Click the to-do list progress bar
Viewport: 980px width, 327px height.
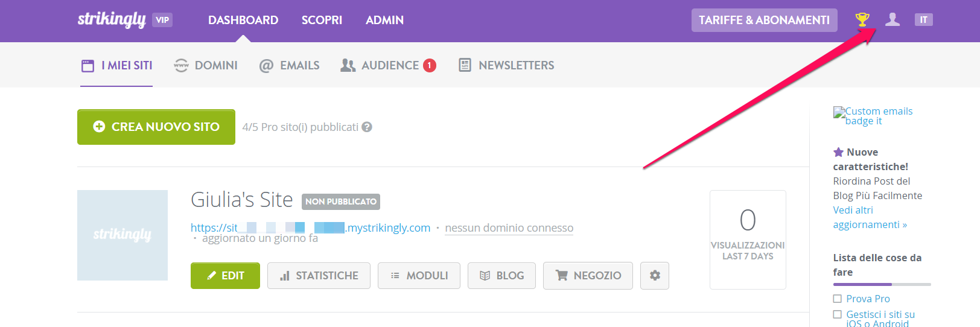(882, 284)
